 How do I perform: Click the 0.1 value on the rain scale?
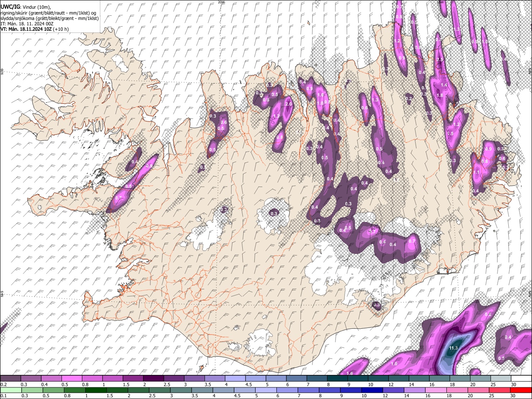(4, 396)
